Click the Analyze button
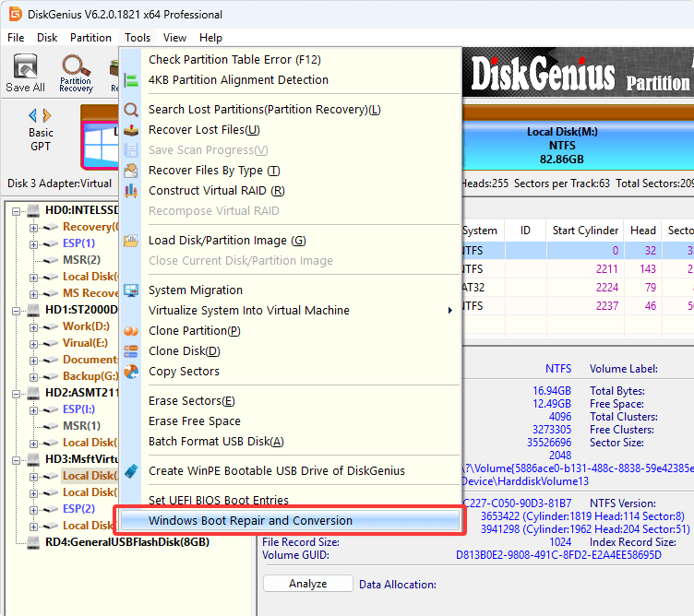694x616 pixels. [x=308, y=584]
